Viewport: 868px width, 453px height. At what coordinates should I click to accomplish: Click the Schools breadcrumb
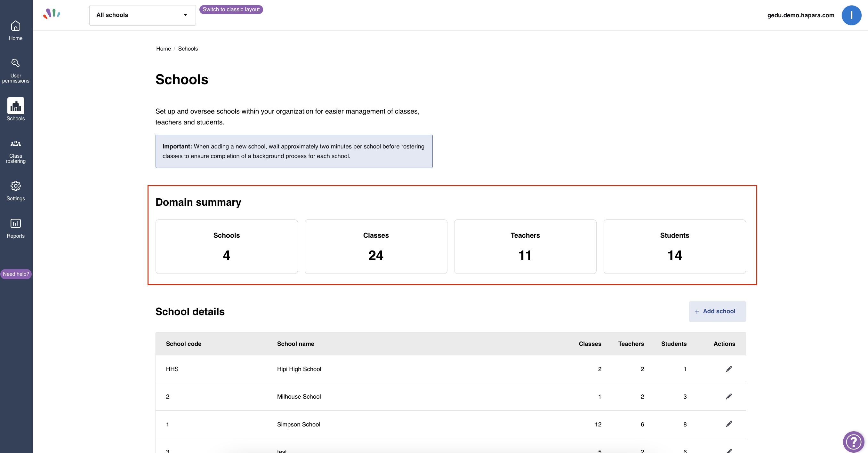click(x=188, y=49)
